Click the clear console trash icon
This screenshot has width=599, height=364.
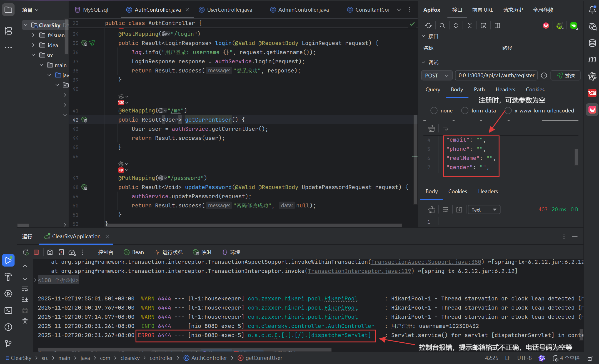(x=25, y=321)
